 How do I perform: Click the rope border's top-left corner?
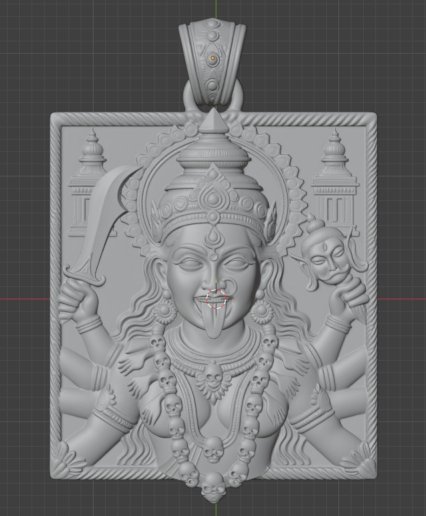click(56, 118)
